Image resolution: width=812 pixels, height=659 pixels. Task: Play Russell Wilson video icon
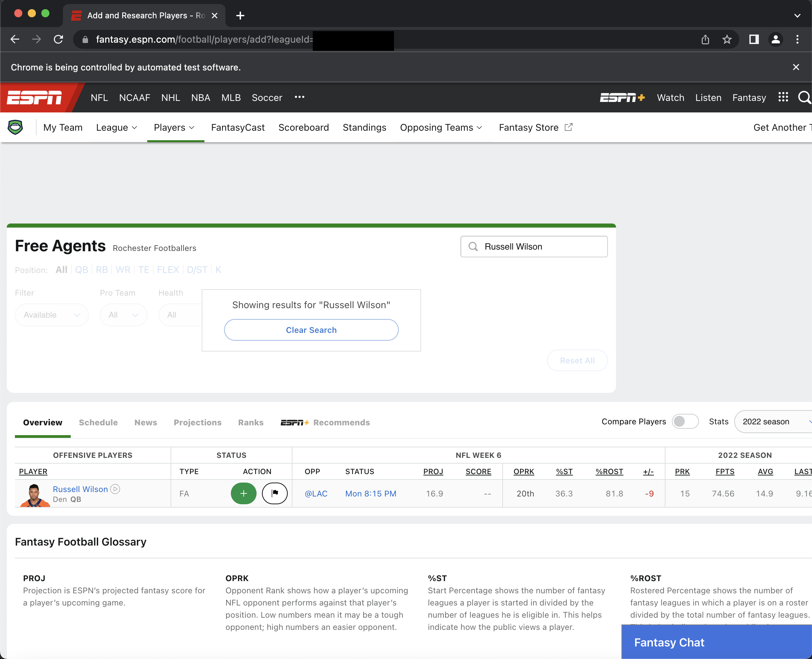pyautogui.click(x=115, y=489)
